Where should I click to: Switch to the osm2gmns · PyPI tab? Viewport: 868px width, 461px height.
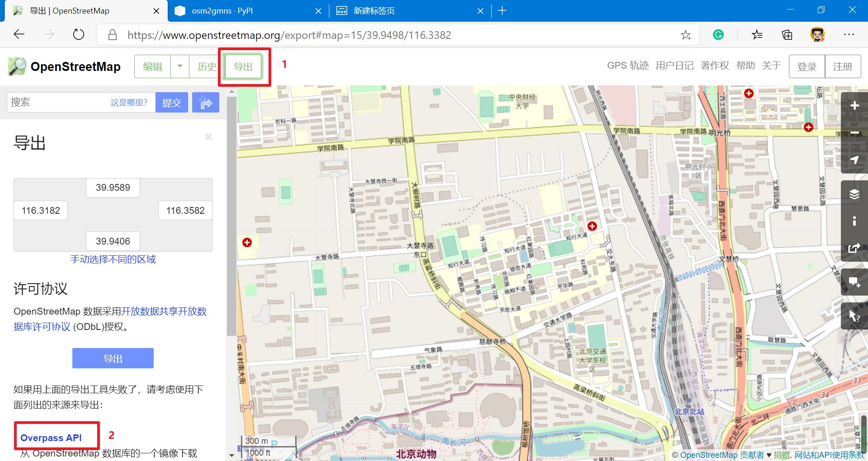point(248,11)
